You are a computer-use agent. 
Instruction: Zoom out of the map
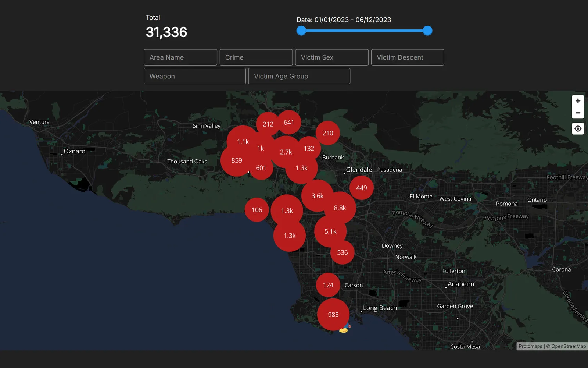click(578, 113)
